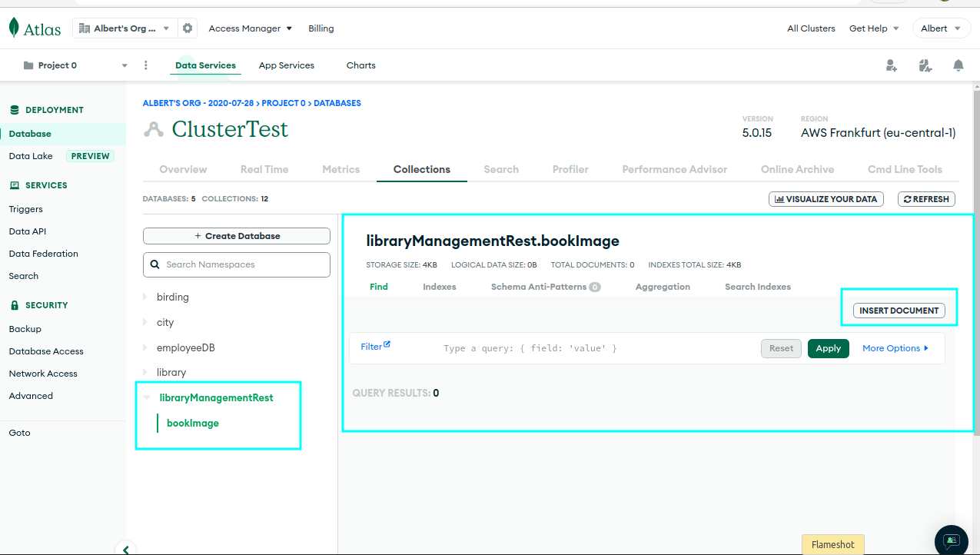Image resolution: width=980 pixels, height=555 pixels.
Task: Expand the employeeDB database tree
Action: (x=145, y=347)
